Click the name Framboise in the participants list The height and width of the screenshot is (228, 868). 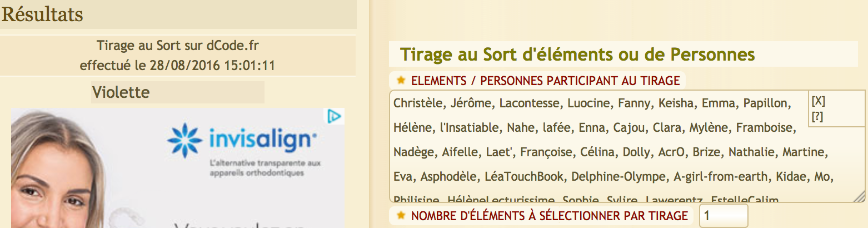[x=766, y=128]
